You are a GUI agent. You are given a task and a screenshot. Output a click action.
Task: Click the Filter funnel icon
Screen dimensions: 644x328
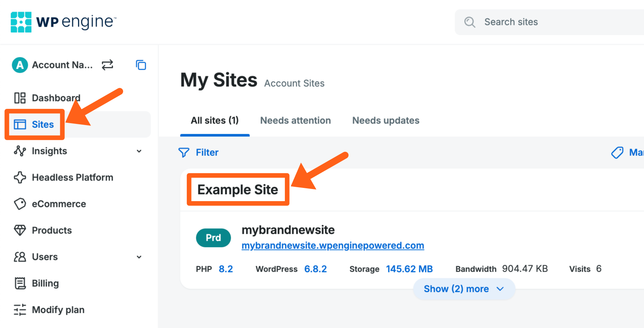click(x=184, y=153)
